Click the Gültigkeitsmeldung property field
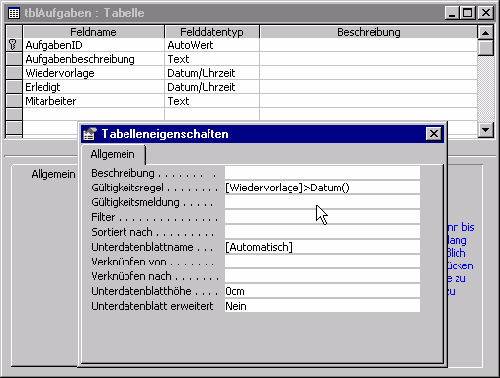Screen dimensions: 500x378 [322, 202]
